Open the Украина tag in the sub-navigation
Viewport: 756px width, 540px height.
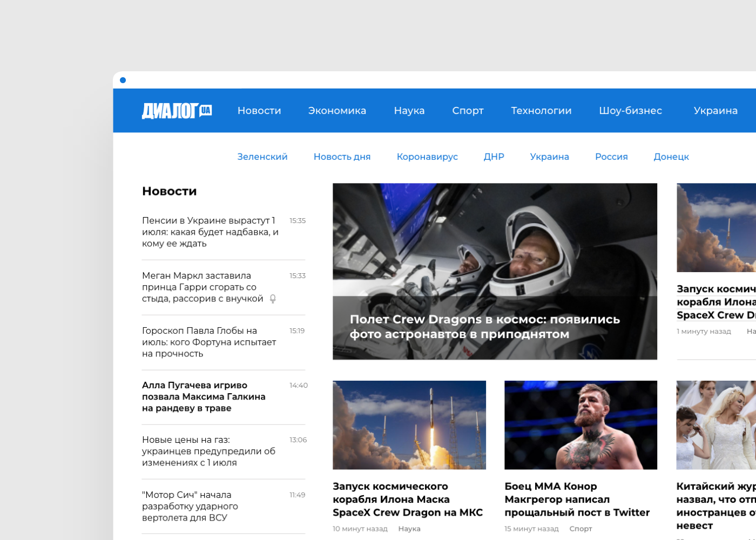coord(549,157)
